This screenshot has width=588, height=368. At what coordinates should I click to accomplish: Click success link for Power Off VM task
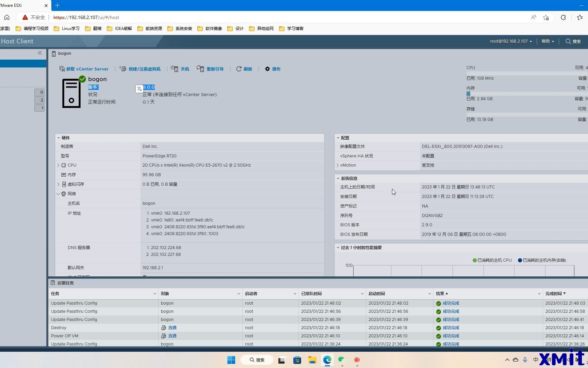[x=451, y=336]
